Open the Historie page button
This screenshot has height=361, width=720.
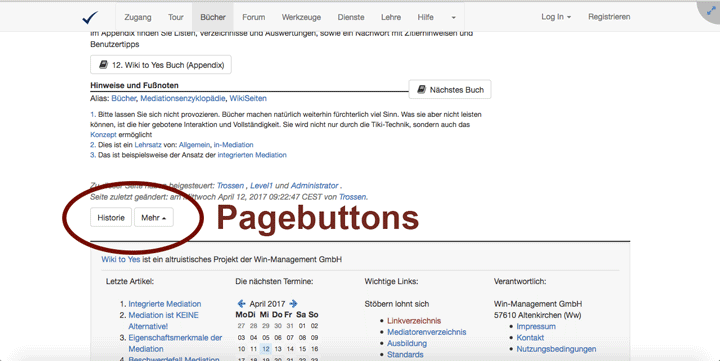111,217
